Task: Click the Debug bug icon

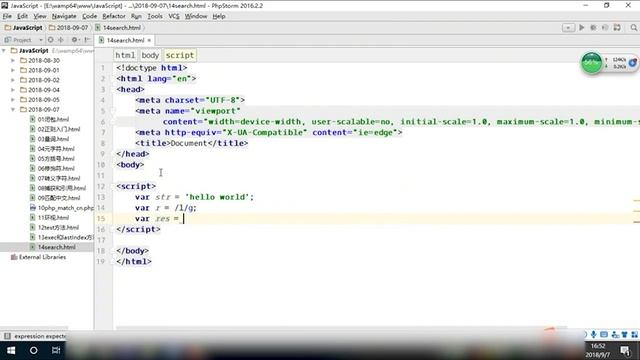Action: [593, 28]
